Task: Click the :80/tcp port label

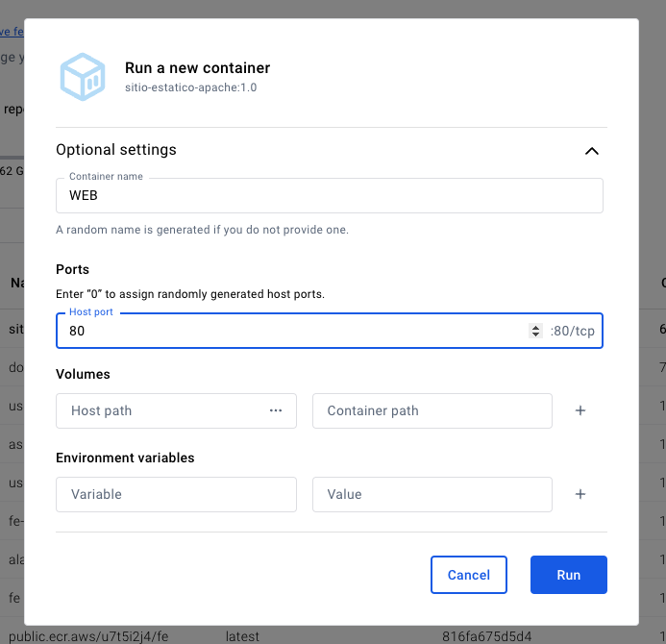Action: 572,331
